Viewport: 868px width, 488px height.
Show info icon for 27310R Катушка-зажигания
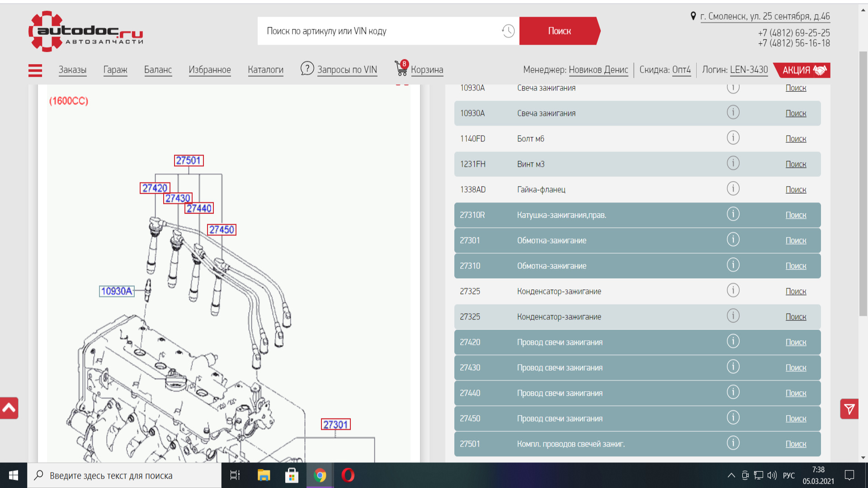pos(733,214)
